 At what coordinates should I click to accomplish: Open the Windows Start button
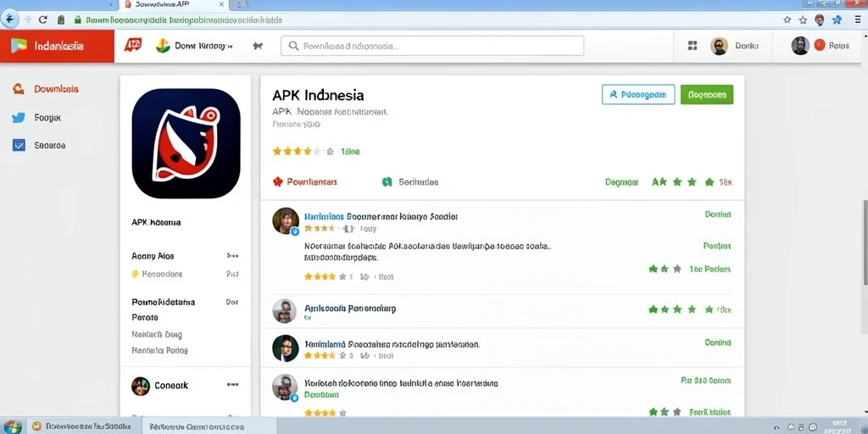11,426
